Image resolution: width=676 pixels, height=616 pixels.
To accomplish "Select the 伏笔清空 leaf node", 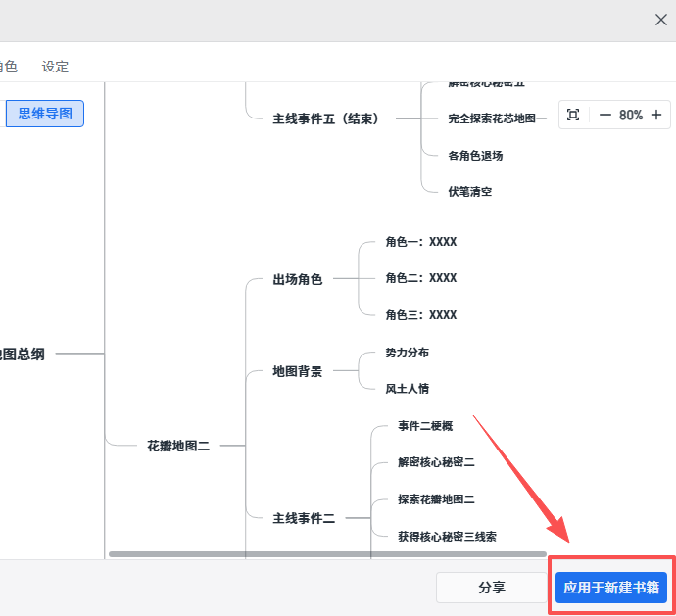I will click(470, 192).
